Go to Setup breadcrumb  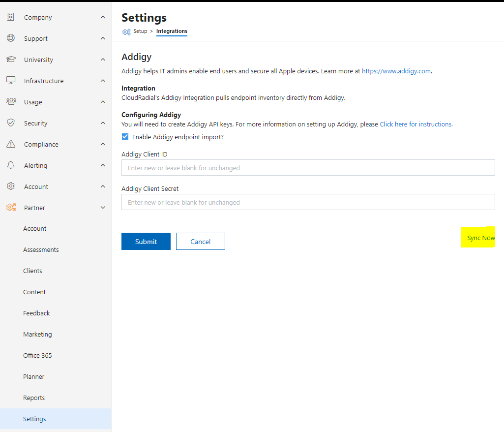point(140,31)
